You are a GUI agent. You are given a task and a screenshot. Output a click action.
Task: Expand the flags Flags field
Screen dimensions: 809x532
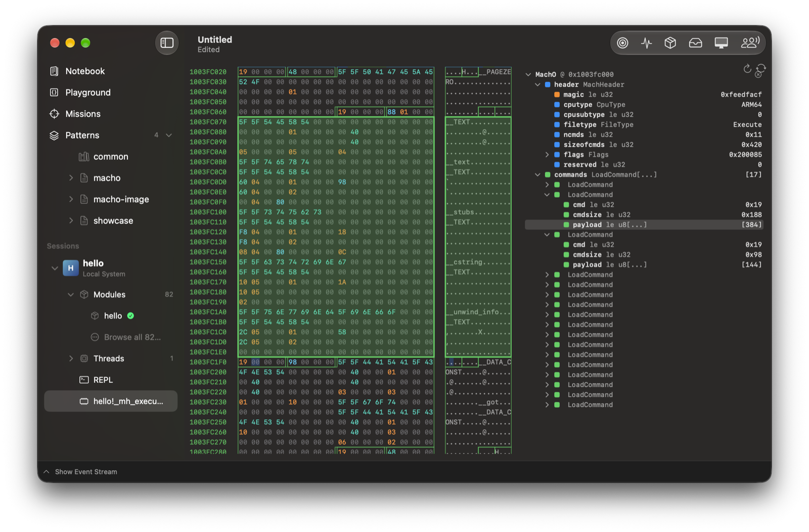547,155
